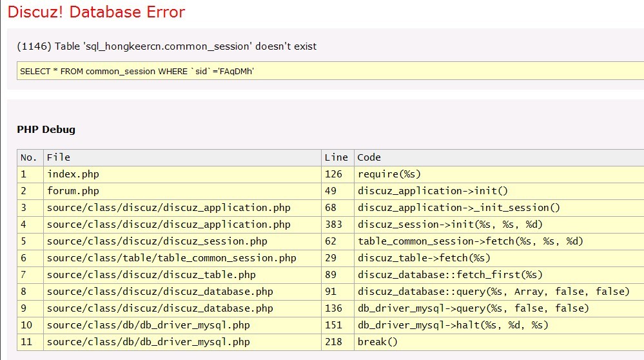Select the 'require(%s)' code cell
Viewport: 644px width, 360px height.
[x=499, y=174]
